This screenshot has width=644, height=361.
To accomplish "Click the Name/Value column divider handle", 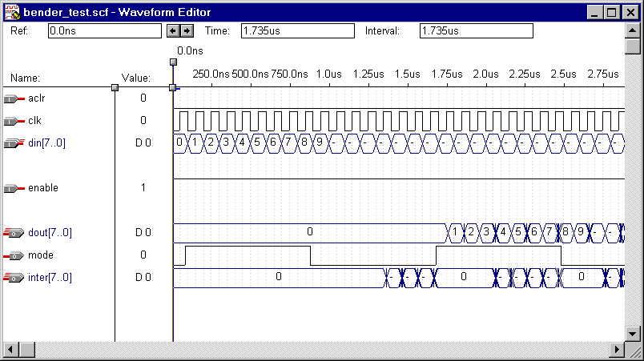I will [115, 87].
